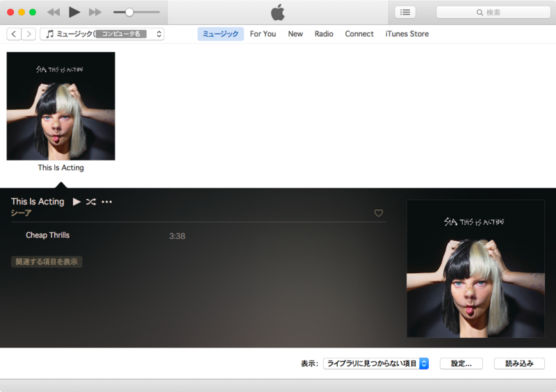
Task: Click the artist name シーア
Action: tap(22, 213)
